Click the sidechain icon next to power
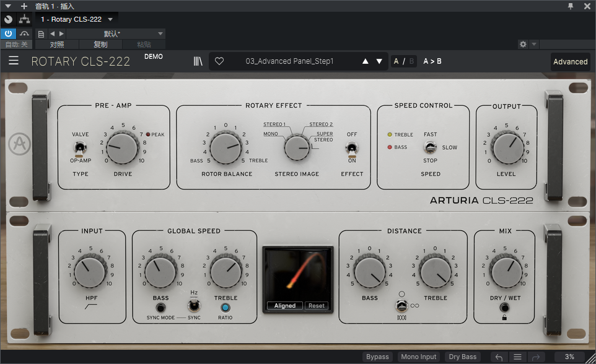Image resolution: width=596 pixels, height=364 pixels. (24, 34)
